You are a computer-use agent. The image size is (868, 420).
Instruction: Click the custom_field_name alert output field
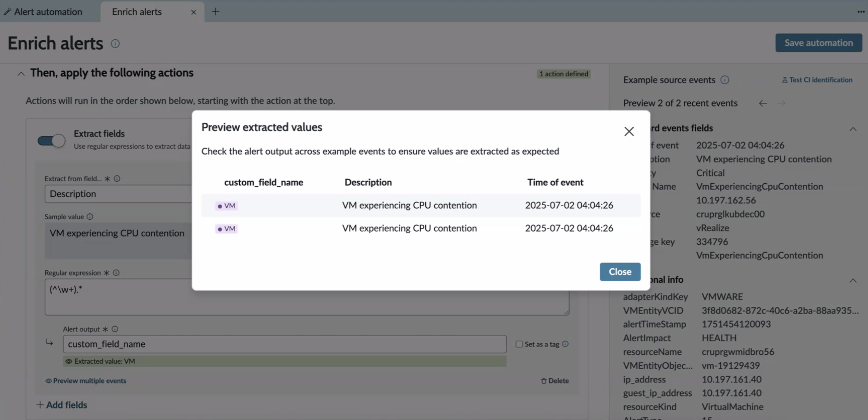click(284, 344)
